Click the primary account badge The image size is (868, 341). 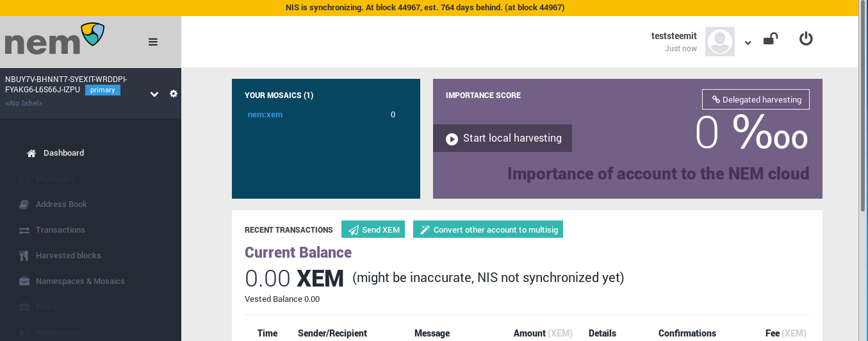(x=102, y=90)
